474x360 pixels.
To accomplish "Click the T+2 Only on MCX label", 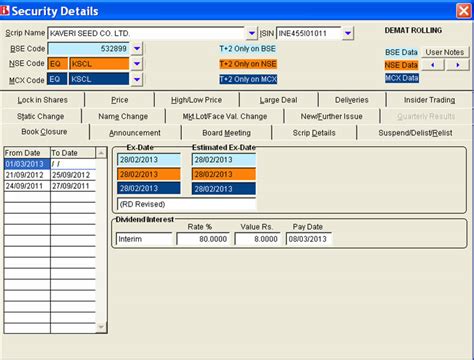I will (x=248, y=79).
